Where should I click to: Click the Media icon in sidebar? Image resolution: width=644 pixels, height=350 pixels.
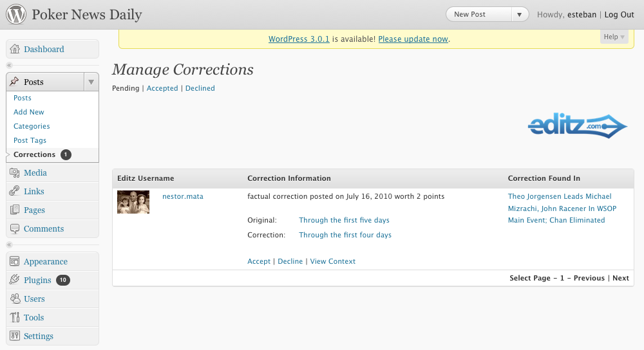(15, 172)
